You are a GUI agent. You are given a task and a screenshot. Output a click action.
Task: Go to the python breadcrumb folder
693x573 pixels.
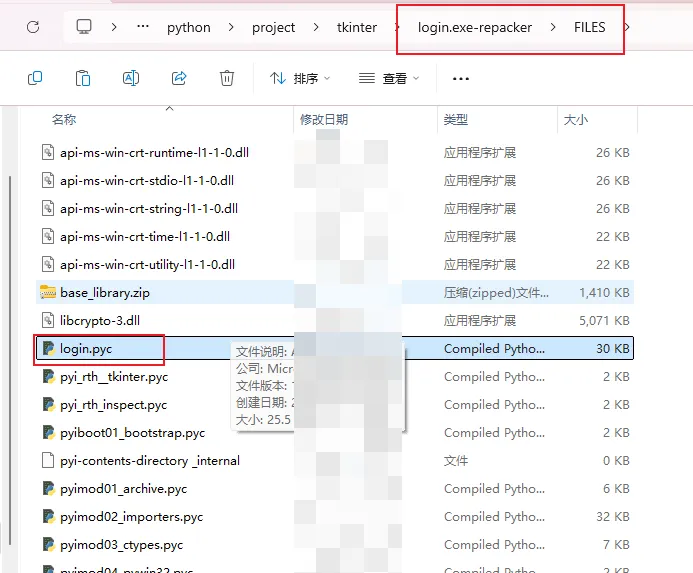(189, 27)
